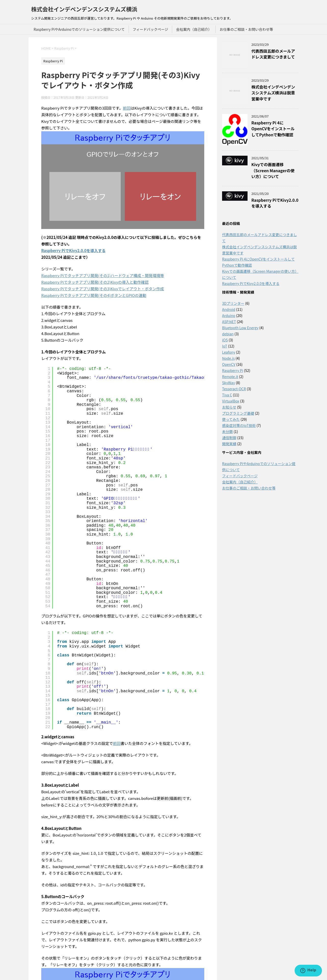Select the Remote.it category

pyautogui.click(x=230, y=377)
